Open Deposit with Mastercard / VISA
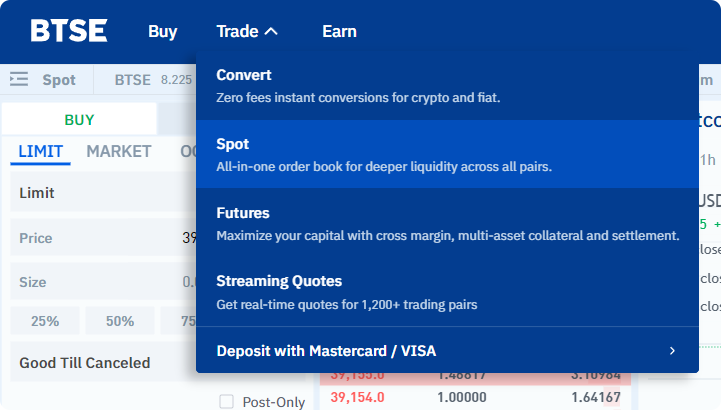 click(x=447, y=351)
